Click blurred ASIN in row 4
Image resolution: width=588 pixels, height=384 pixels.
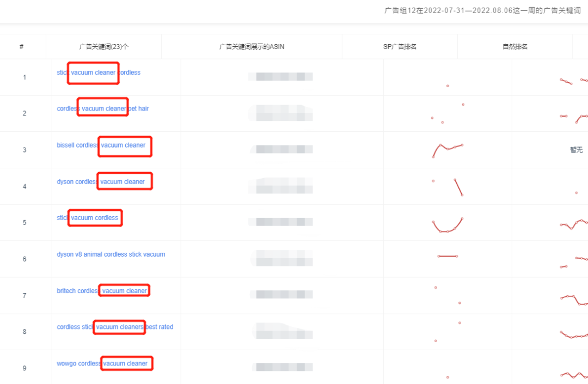(280, 186)
